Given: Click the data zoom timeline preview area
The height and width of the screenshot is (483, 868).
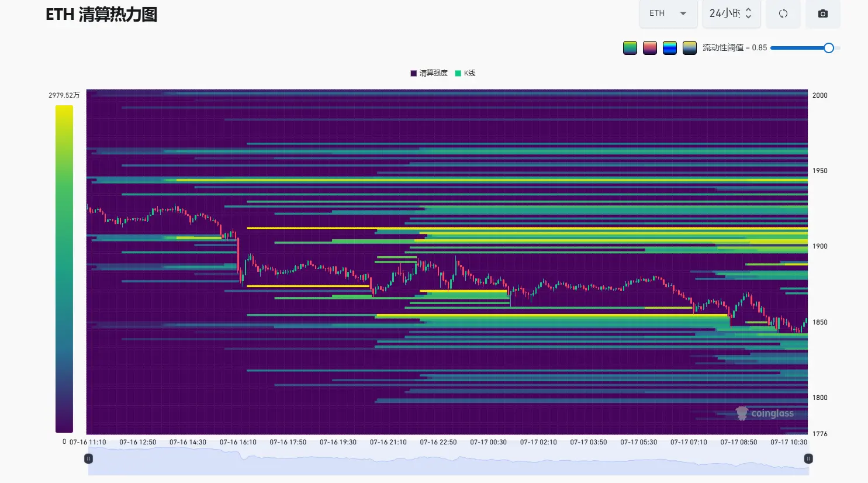Looking at the screenshot, I should (x=448, y=462).
